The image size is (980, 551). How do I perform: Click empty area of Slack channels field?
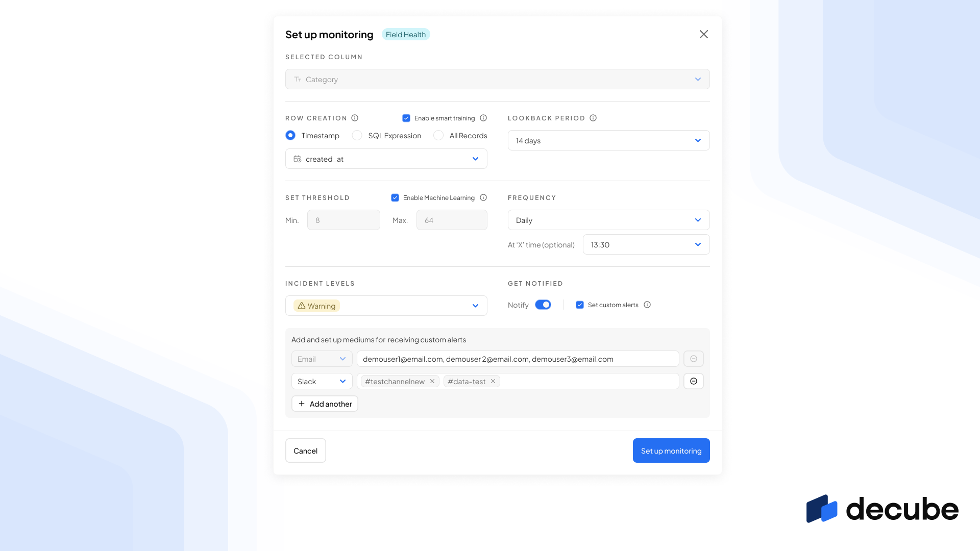(x=590, y=381)
